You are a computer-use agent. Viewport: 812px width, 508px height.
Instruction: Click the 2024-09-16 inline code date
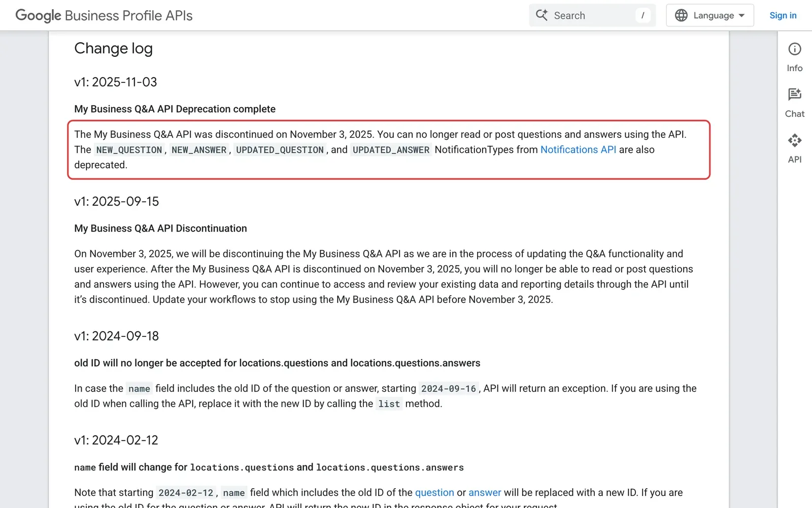point(449,389)
